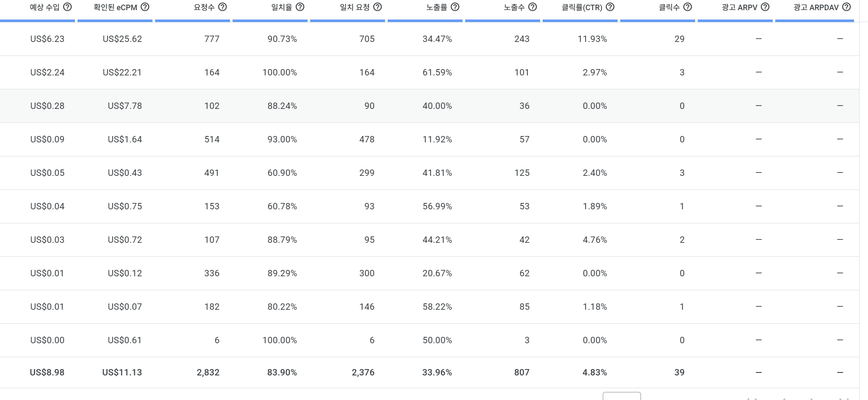868x400 pixels.
Task: Show help for 클릭률(CTR) column
Action: pyautogui.click(x=610, y=7)
